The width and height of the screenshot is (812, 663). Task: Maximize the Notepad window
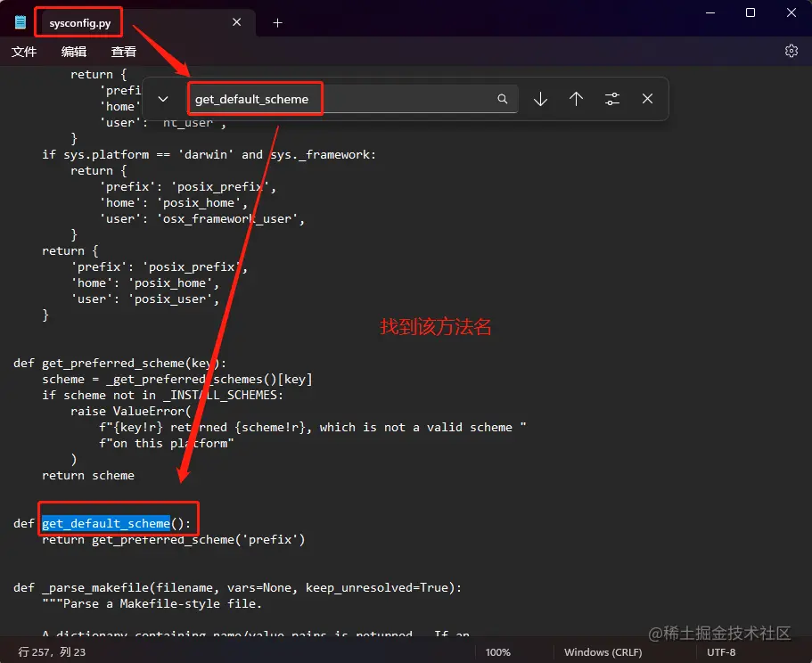coord(750,12)
